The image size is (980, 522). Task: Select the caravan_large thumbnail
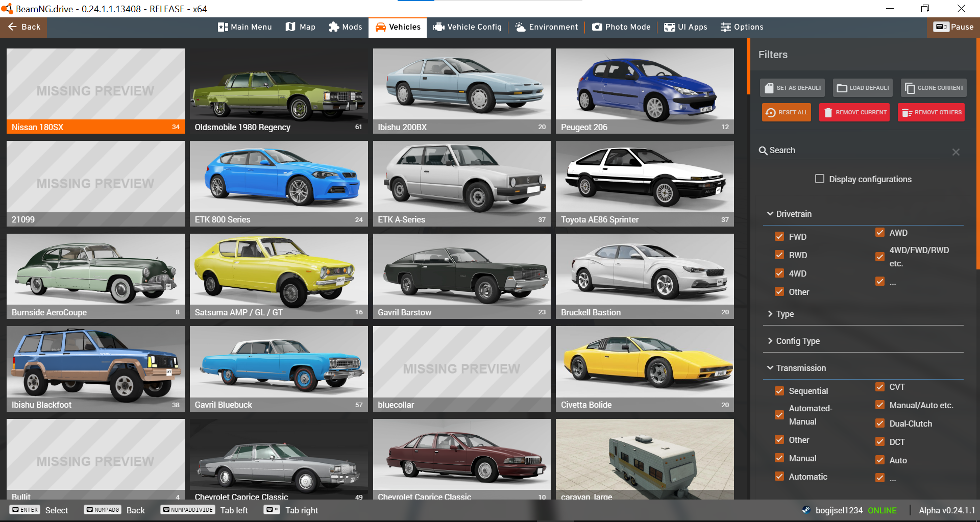[x=645, y=459]
